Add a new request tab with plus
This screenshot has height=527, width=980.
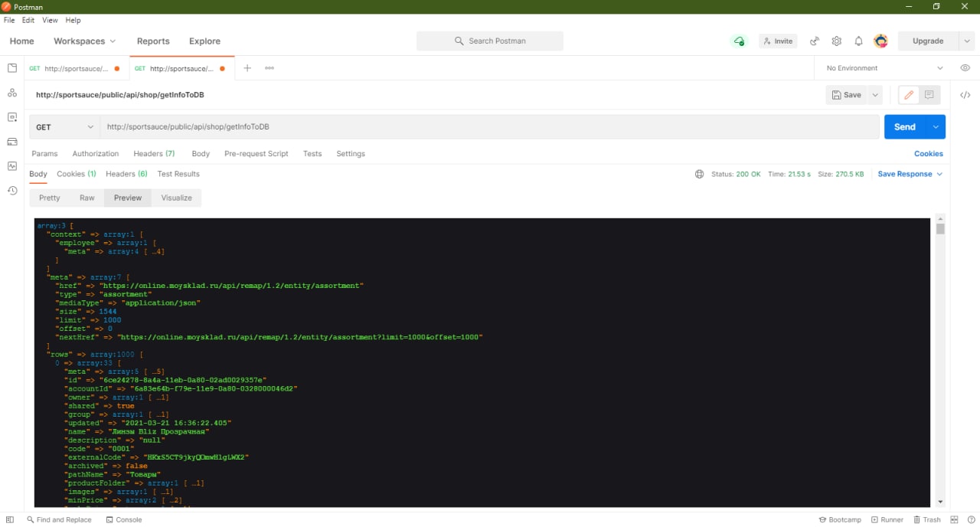coord(247,68)
